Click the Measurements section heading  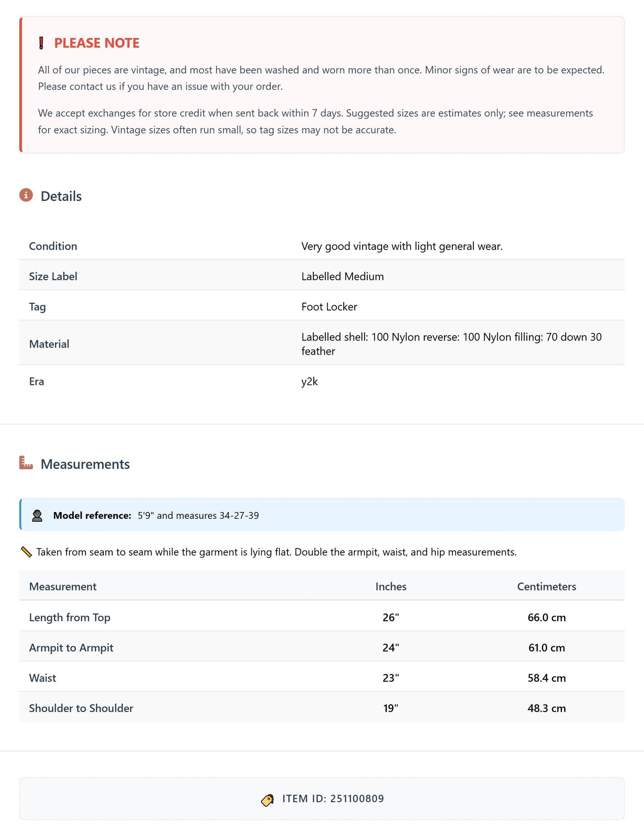coord(85,464)
